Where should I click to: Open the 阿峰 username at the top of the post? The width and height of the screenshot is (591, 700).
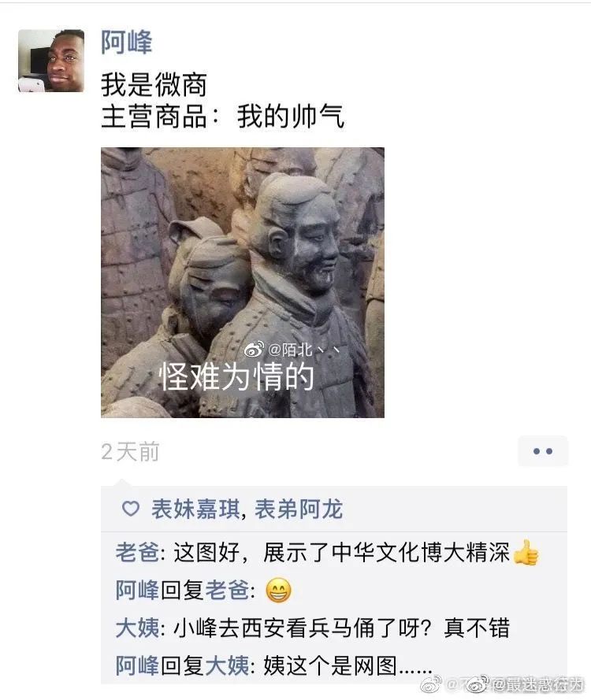coord(126,43)
